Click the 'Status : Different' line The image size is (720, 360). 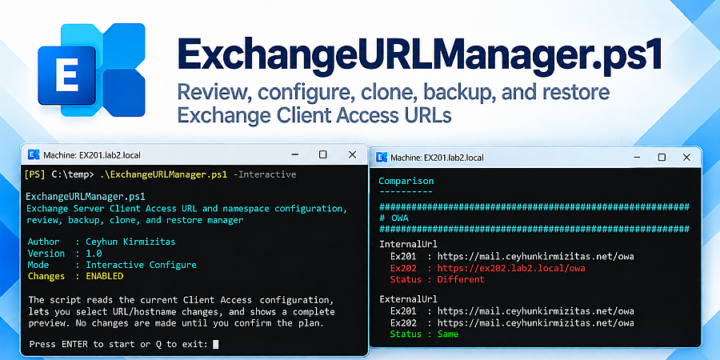(437, 279)
